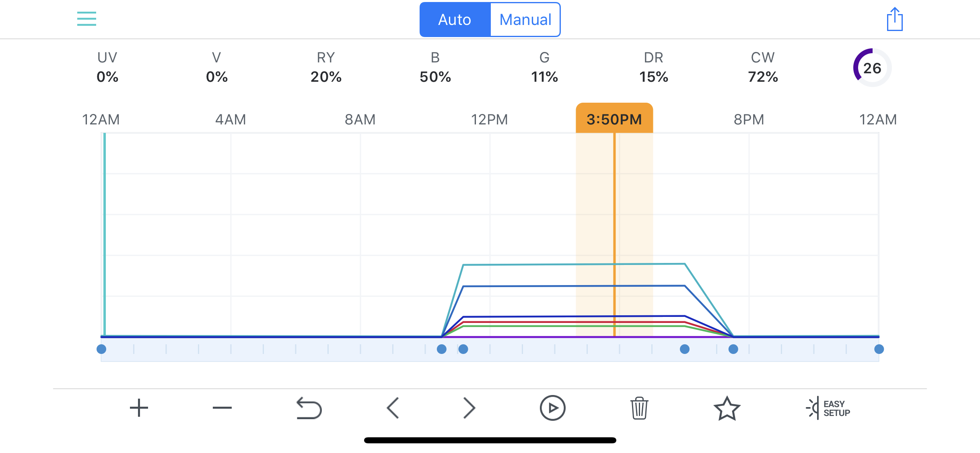Play the schedule preview
The height and width of the screenshot is (453, 980).
pos(552,408)
